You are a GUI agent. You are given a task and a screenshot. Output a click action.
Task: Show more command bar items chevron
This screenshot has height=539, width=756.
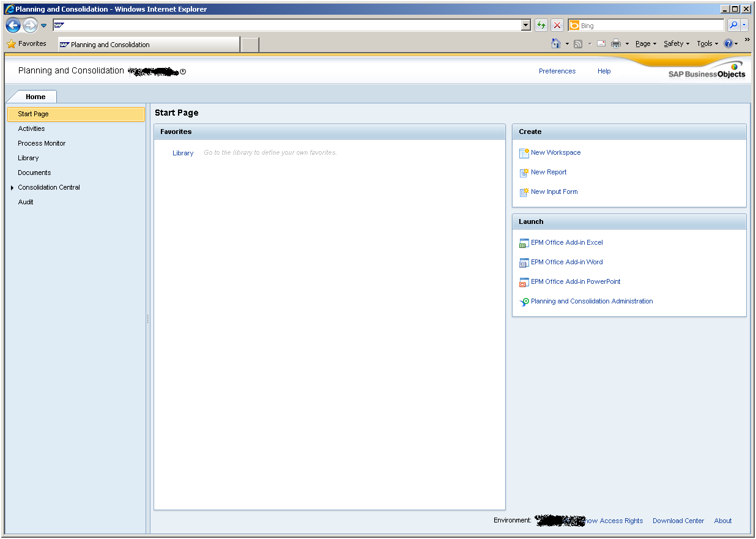click(747, 40)
